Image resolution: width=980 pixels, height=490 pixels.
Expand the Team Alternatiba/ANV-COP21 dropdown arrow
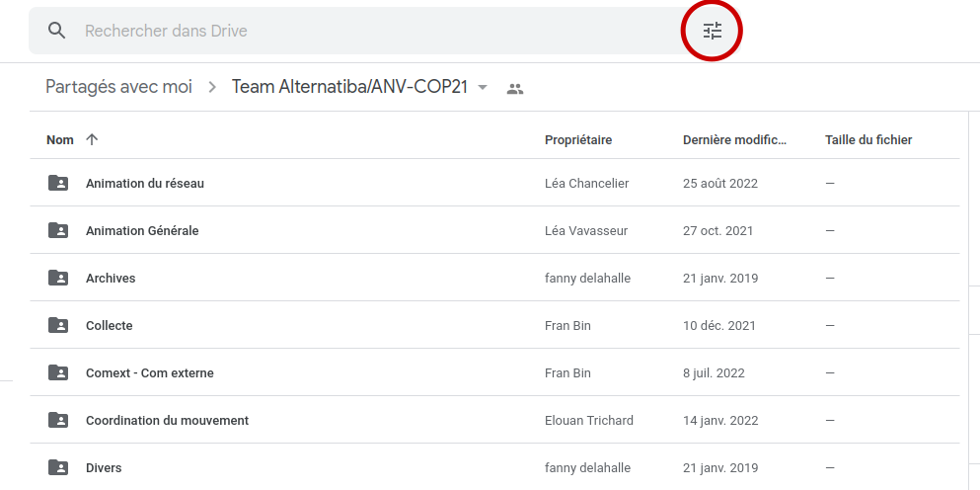click(x=483, y=87)
